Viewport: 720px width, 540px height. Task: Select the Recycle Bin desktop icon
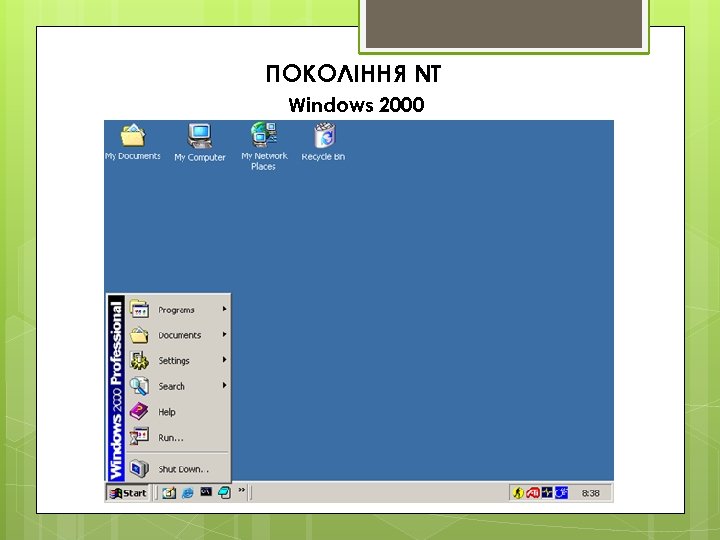[323, 142]
